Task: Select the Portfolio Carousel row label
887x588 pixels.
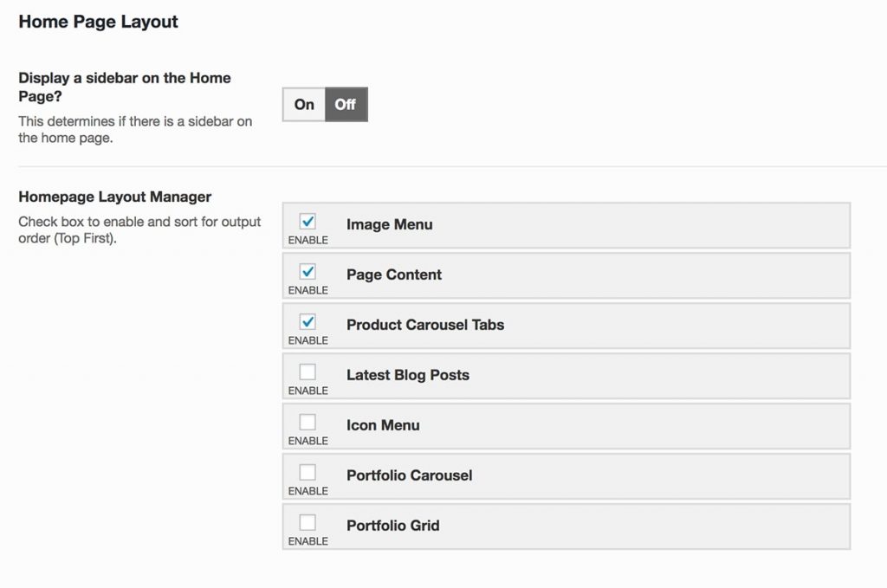Action: point(409,475)
